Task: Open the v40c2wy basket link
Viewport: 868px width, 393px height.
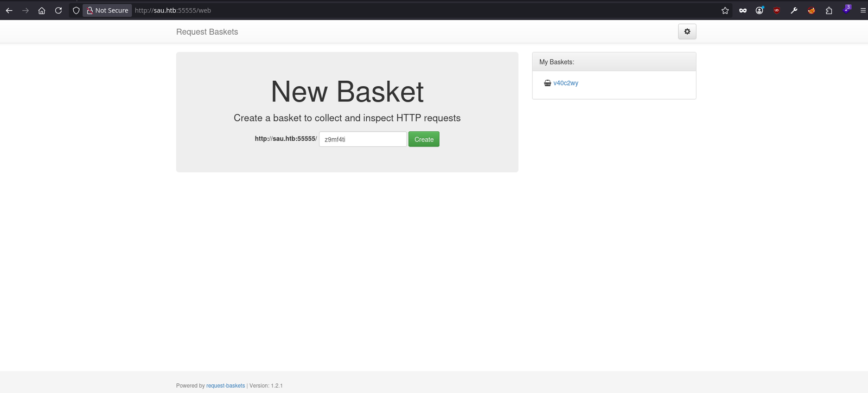Action: 566,83
